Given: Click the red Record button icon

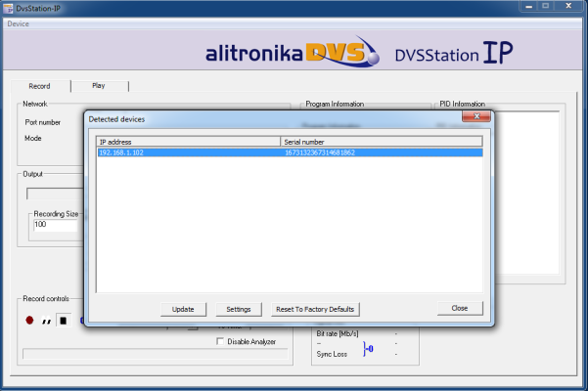Looking at the screenshot, I should [31, 319].
